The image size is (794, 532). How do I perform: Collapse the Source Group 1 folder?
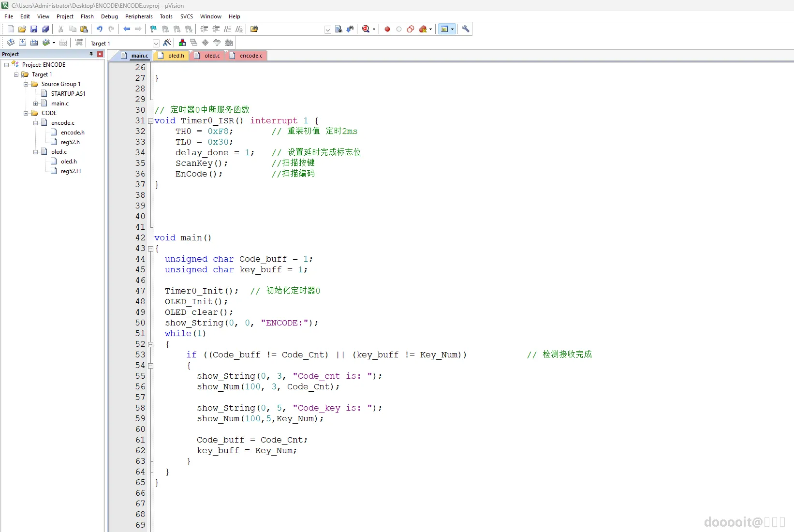tap(26, 84)
